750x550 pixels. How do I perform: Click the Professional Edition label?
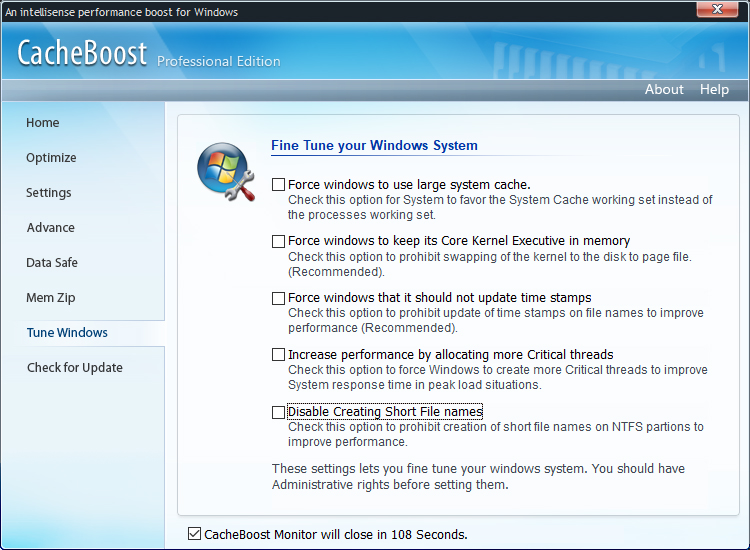[219, 62]
